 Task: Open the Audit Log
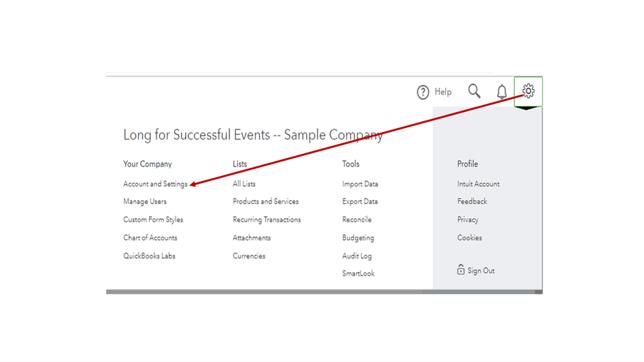357,256
